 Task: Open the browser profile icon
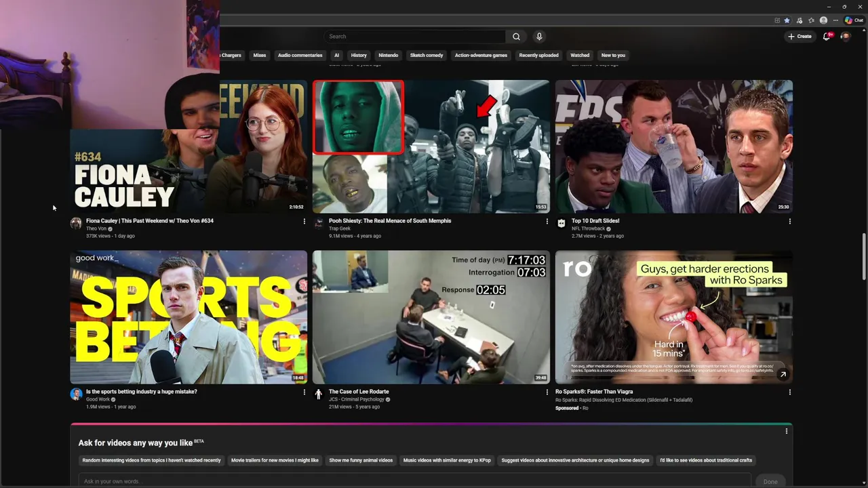click(823, 20)
